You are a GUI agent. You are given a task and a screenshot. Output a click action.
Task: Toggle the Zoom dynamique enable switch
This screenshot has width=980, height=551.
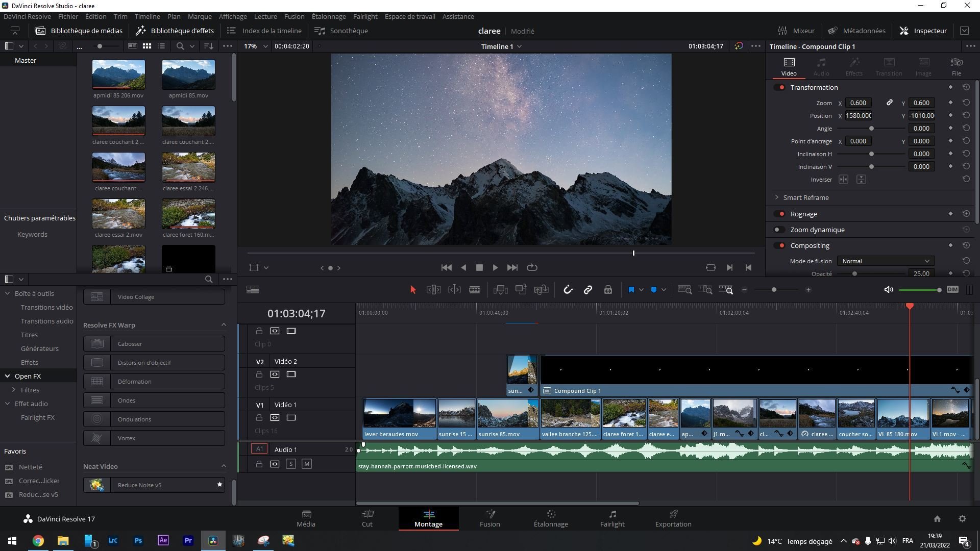pyautogui.click(x=779, y=230)
